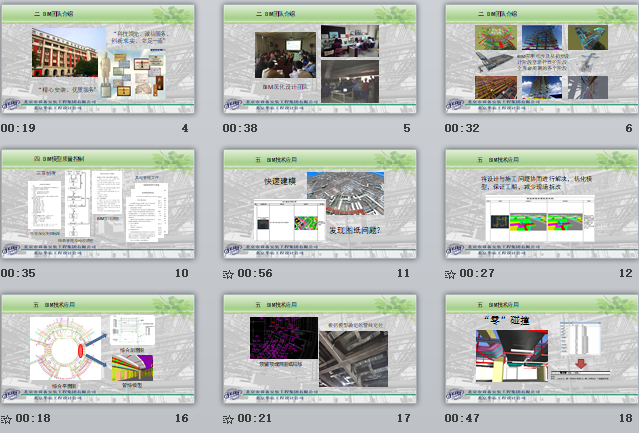This screenshot has height=433, width=639.
Task: Click the 00:19 timing under slide 4
Action: coord(19,129)
